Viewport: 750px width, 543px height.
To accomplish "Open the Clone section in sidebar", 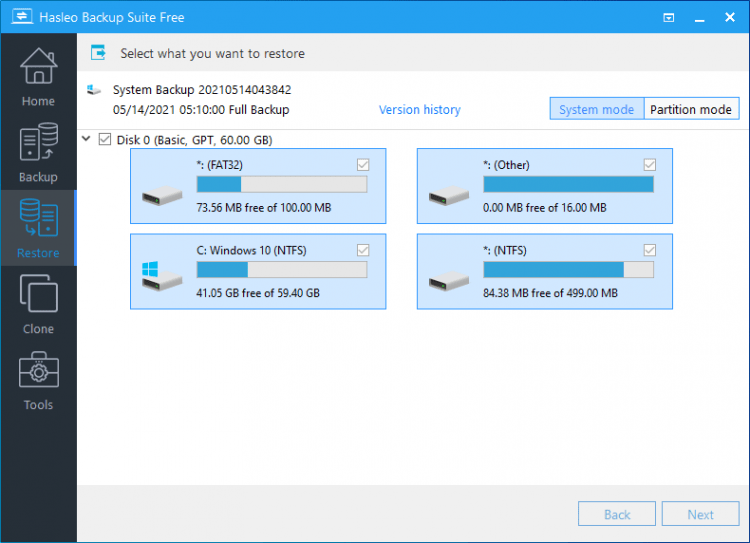I will (38, 304).
